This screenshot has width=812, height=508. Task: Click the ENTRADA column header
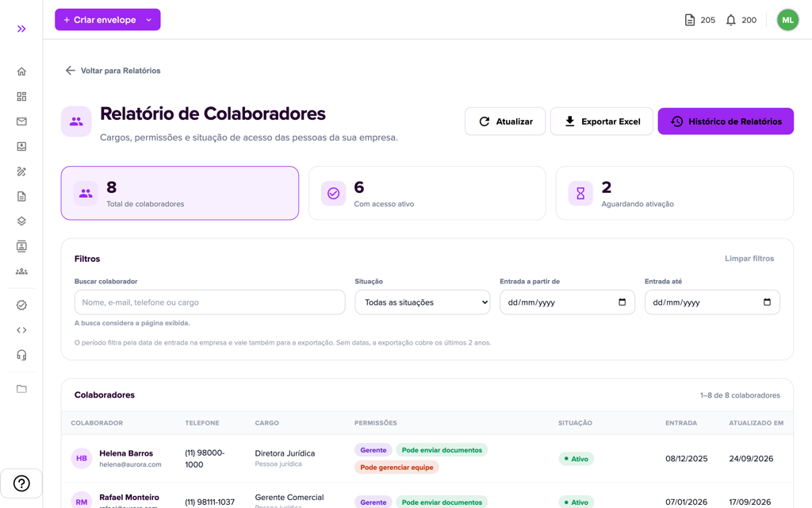click(x=681, y=423)
